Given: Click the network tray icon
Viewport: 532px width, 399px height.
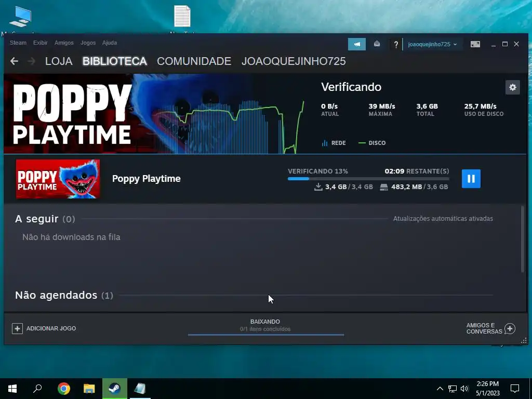Looking at the screenshot, I should pos(453,389).
